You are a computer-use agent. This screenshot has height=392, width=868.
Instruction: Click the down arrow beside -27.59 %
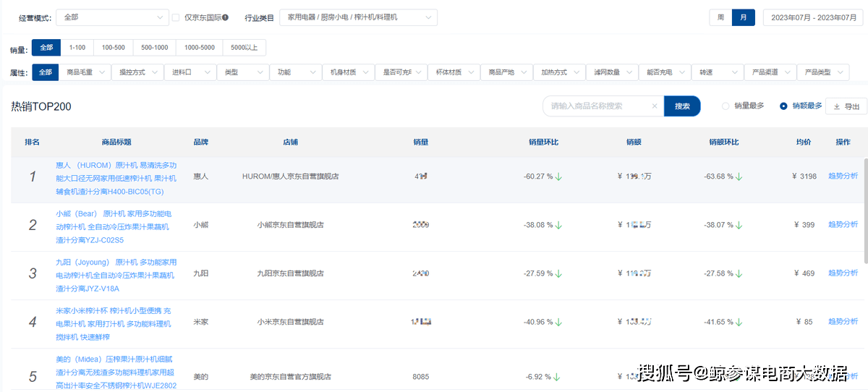(x=559, y=273)
